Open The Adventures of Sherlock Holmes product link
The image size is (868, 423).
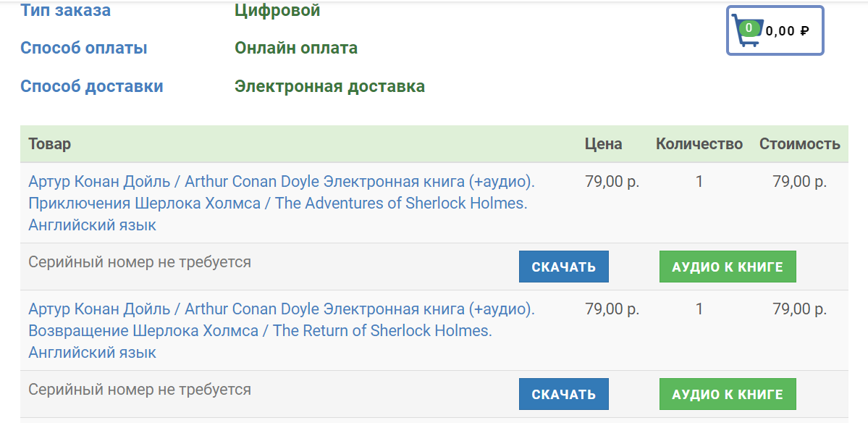coord(282,204)
